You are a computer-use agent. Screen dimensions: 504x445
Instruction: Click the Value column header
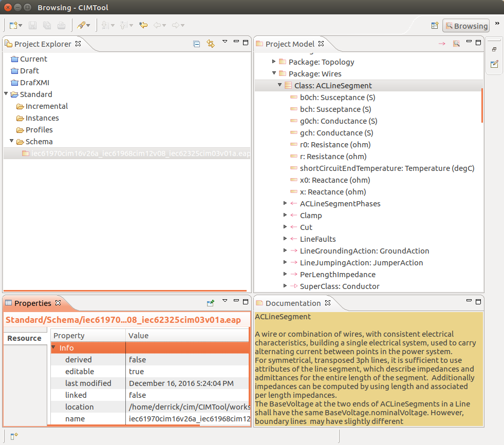tap(188, 336)
